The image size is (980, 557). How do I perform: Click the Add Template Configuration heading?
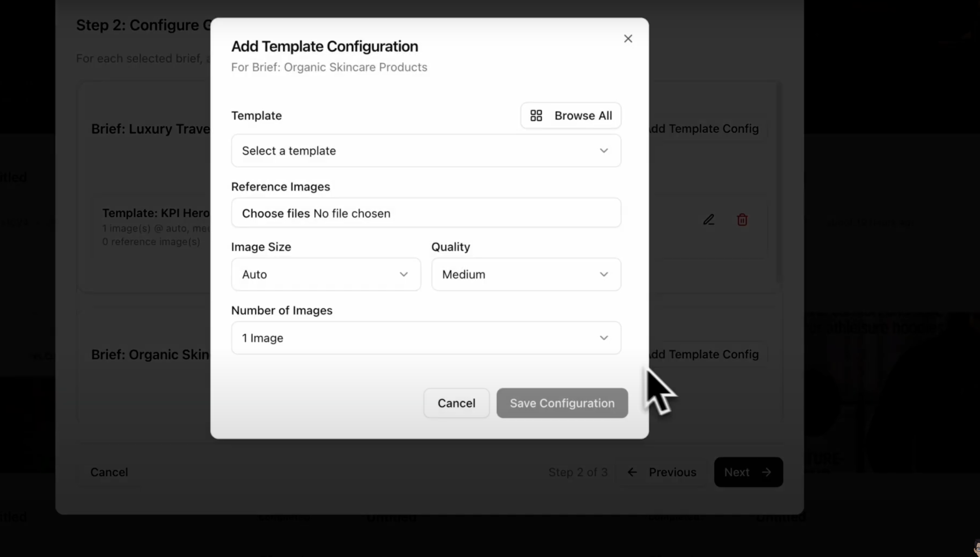click(324, 46)
